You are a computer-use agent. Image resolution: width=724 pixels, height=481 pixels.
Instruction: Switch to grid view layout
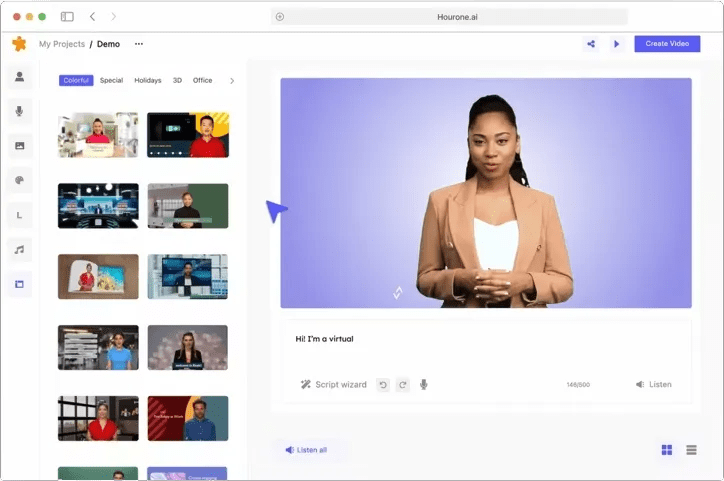tap(667, 450)
